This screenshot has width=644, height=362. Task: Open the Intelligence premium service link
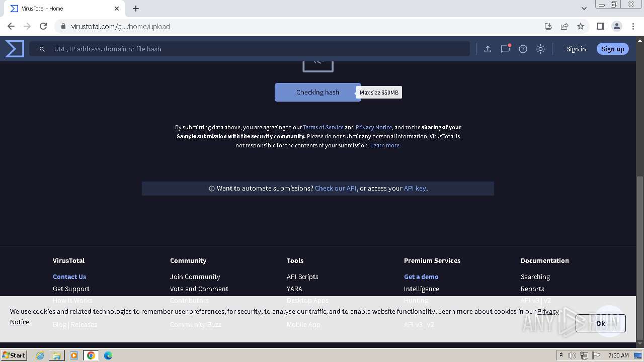pos(421,289)
